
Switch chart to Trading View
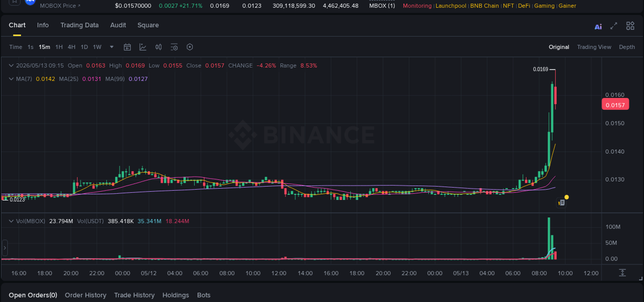pyautogui.click(x=594, y=47)
